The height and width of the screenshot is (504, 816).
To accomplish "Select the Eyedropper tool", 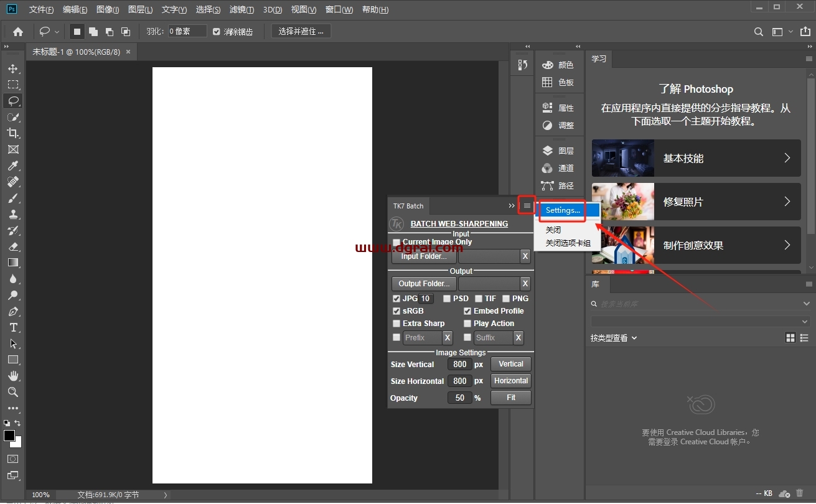I will (13, 166).
